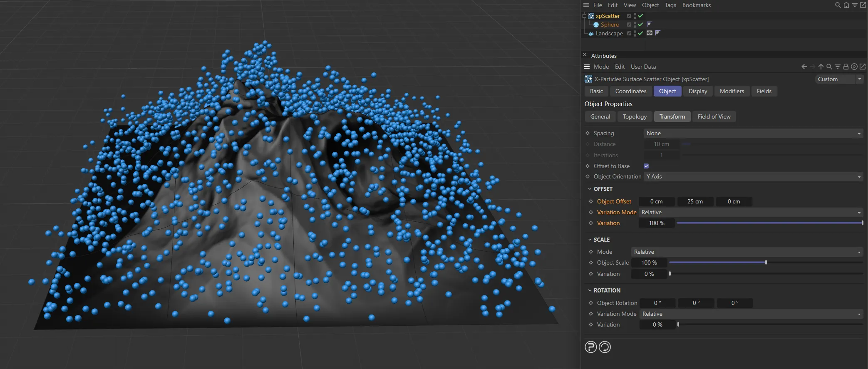Switch to the Fields tab
This screenshot has height=369, width=868.
764,91
